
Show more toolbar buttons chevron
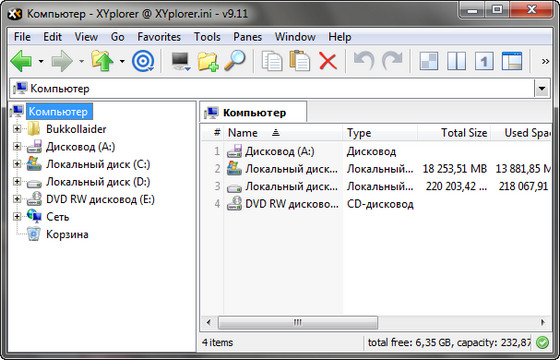(x=545, y=62)
